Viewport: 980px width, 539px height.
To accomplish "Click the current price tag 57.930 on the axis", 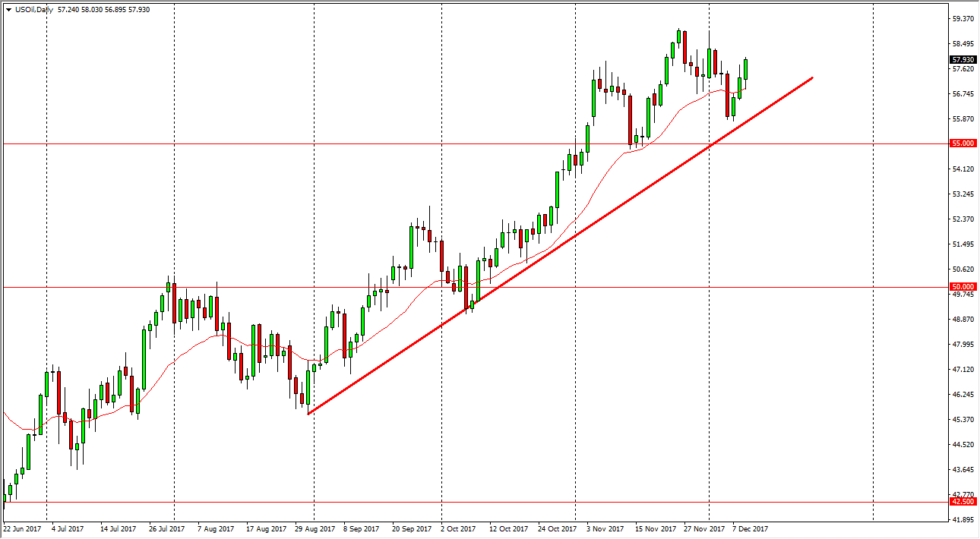I will click(x=963, y=59).
